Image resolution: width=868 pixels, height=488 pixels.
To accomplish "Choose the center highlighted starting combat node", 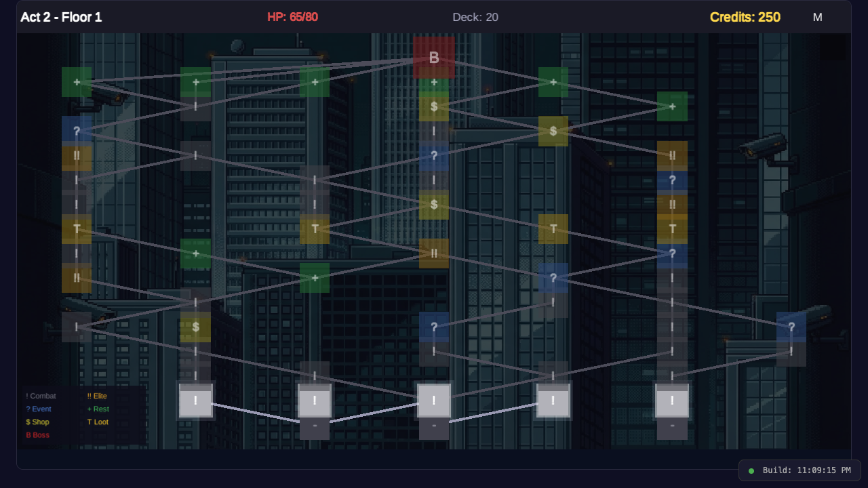I will [x=434, y=401].
